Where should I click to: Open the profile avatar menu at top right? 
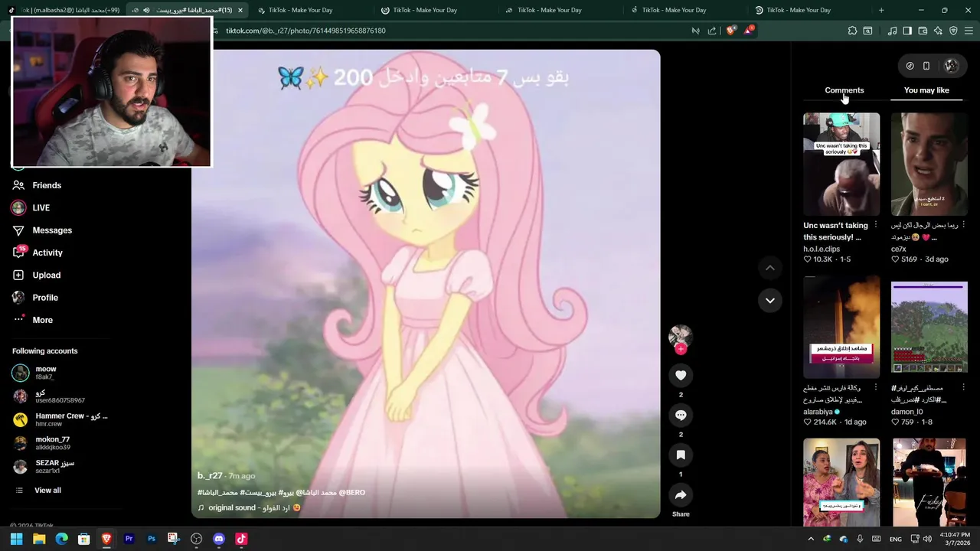pos(951,66)
